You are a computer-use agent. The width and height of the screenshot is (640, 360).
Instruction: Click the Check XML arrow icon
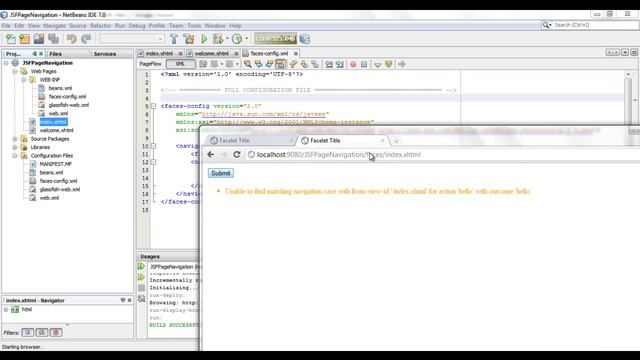coord(378,64)
